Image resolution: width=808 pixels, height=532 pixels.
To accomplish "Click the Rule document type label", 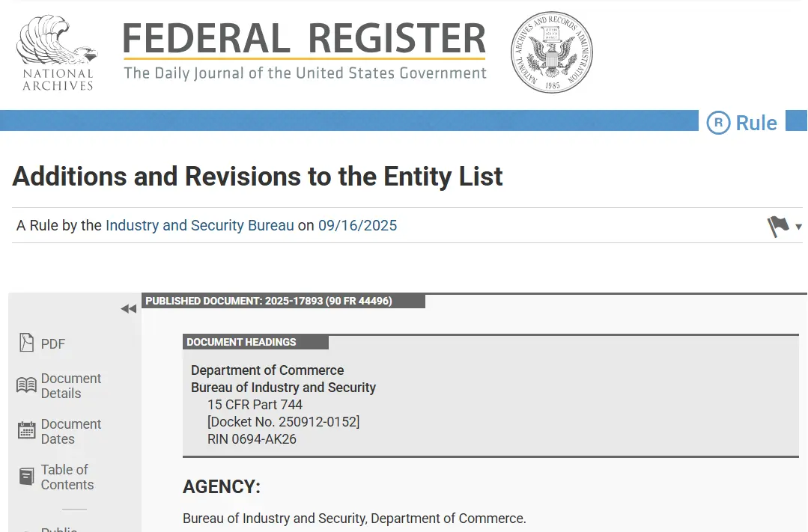I will coord(756,123).
